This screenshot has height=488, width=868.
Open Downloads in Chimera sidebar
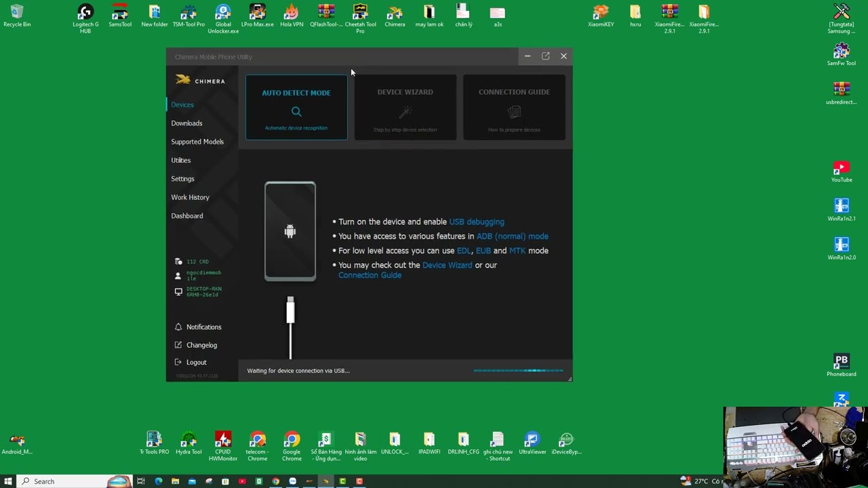pyautogui.click(x=186, y=123)
